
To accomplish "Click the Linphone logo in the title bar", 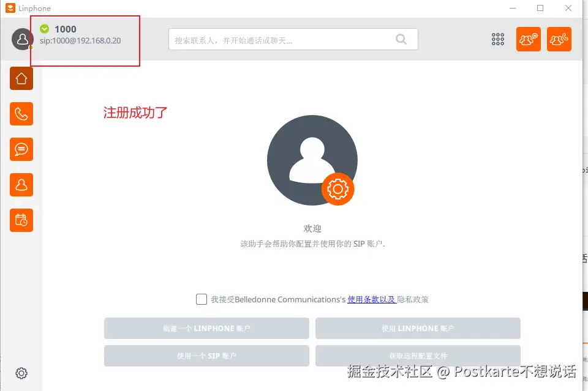I will (10, 8).
